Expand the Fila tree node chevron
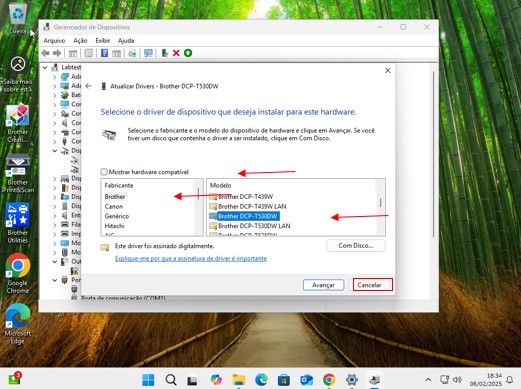This screenshot has width=521, height=389. coord(55,225)
